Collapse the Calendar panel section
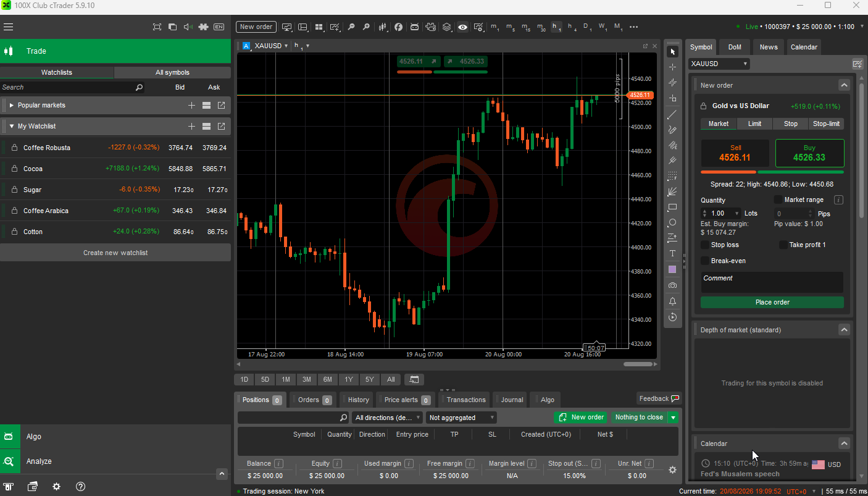 (844, 443)
